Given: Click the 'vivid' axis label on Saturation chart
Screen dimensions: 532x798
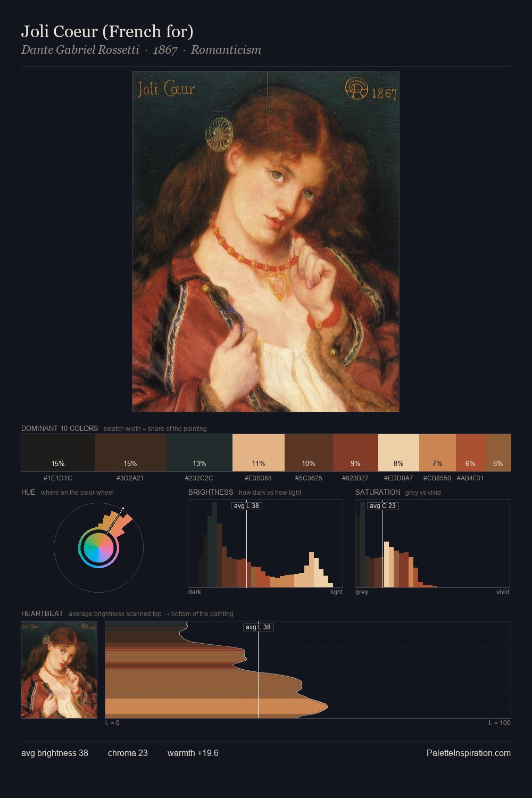Looking at the screenshot, I should coord(503,592).
